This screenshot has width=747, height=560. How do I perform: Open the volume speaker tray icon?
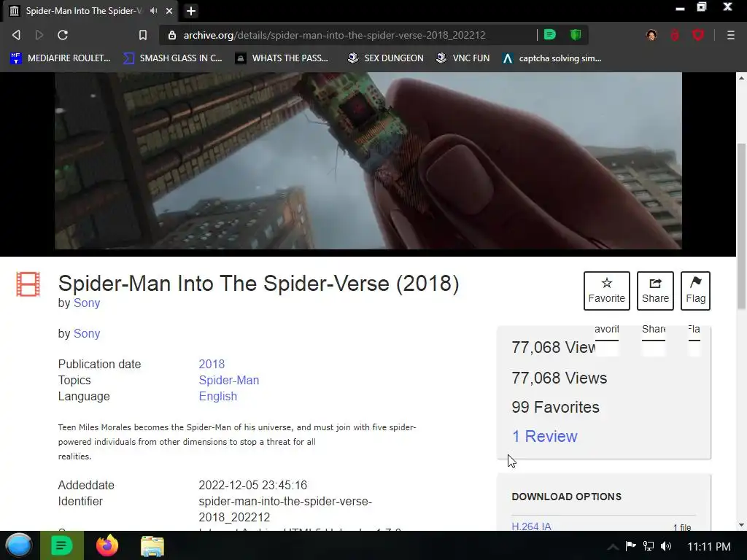click(666, 545)
